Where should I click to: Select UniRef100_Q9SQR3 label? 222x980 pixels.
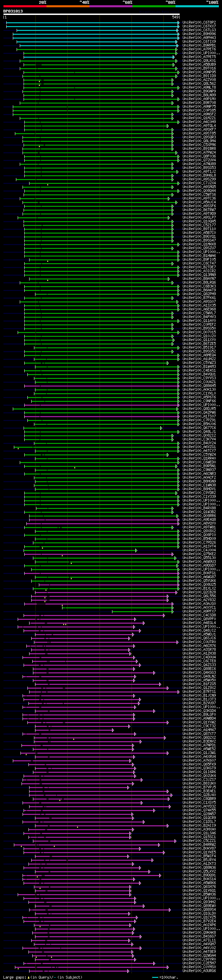tap(199, 137)
